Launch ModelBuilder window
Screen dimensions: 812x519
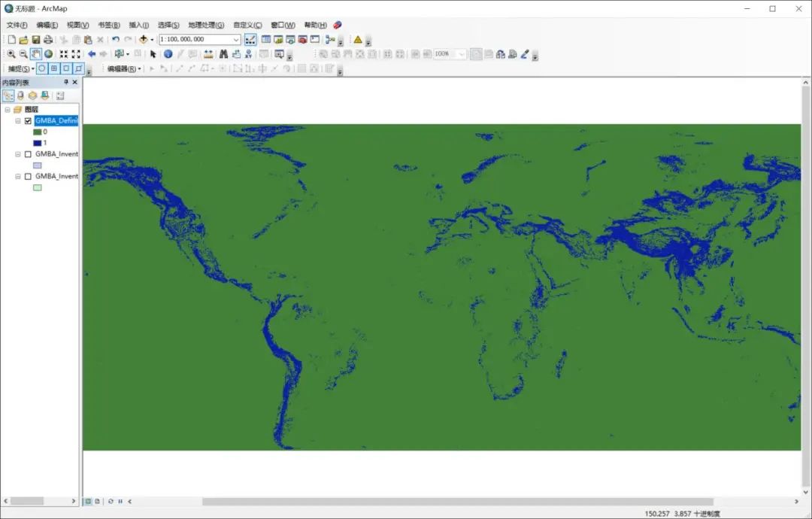(x=329, y=39)
